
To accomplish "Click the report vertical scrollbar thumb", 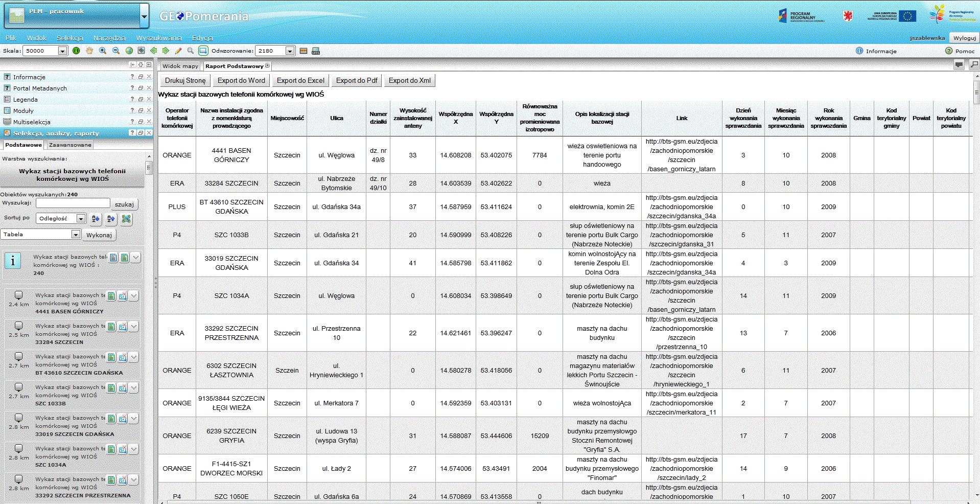I will (x=977, y=93).
